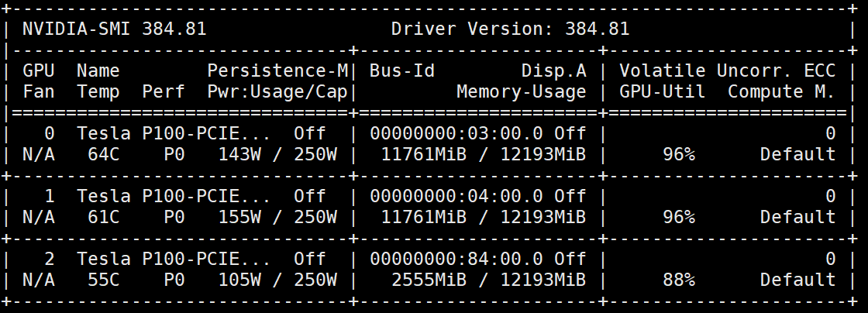Click GPU 0's 96% utilization value
This screenshot has height=313, width=868.
(679, 154)
